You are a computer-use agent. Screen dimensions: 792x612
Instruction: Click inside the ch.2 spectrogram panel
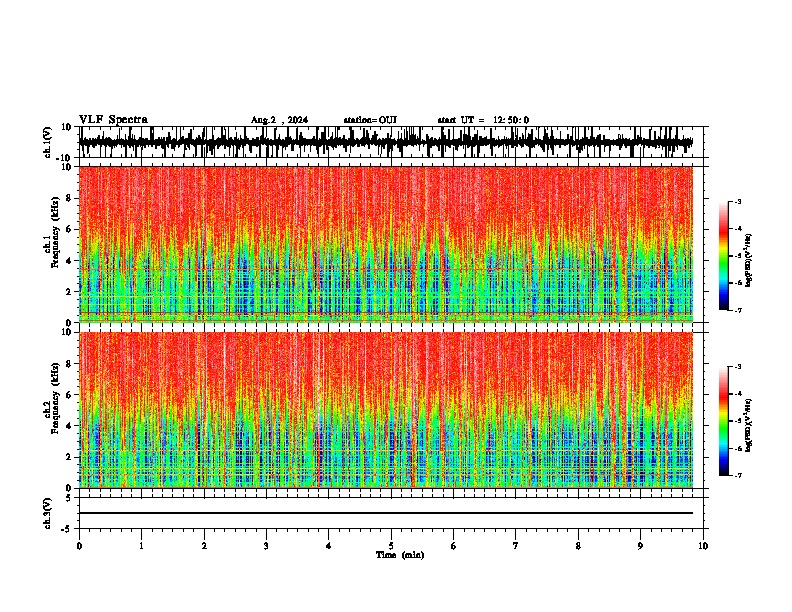pos(385,410)
